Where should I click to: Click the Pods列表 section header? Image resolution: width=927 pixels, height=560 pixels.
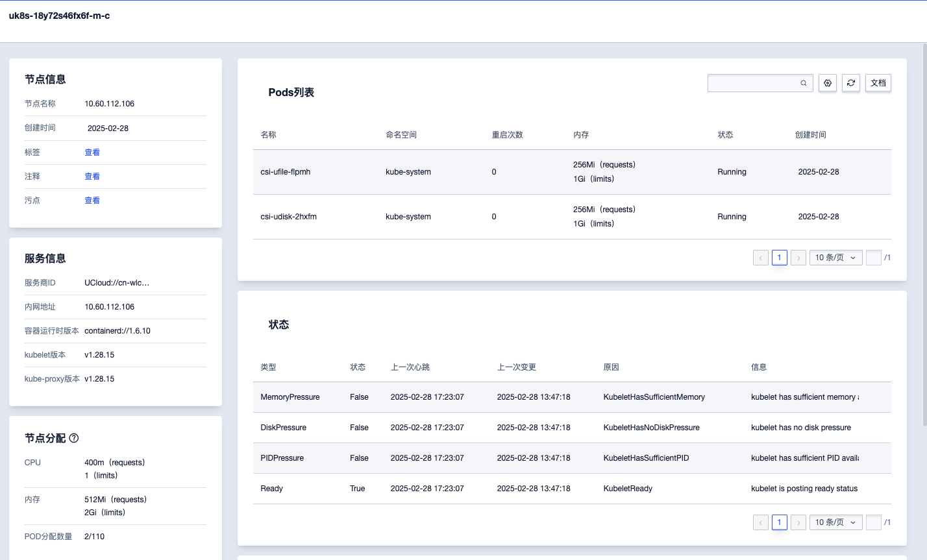pos(291,92)
